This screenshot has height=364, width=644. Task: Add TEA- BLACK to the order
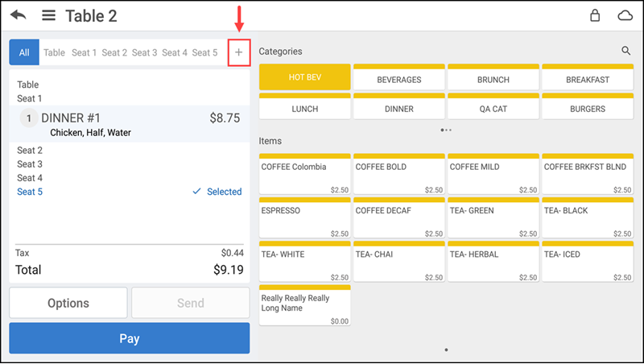coord(588,217)
